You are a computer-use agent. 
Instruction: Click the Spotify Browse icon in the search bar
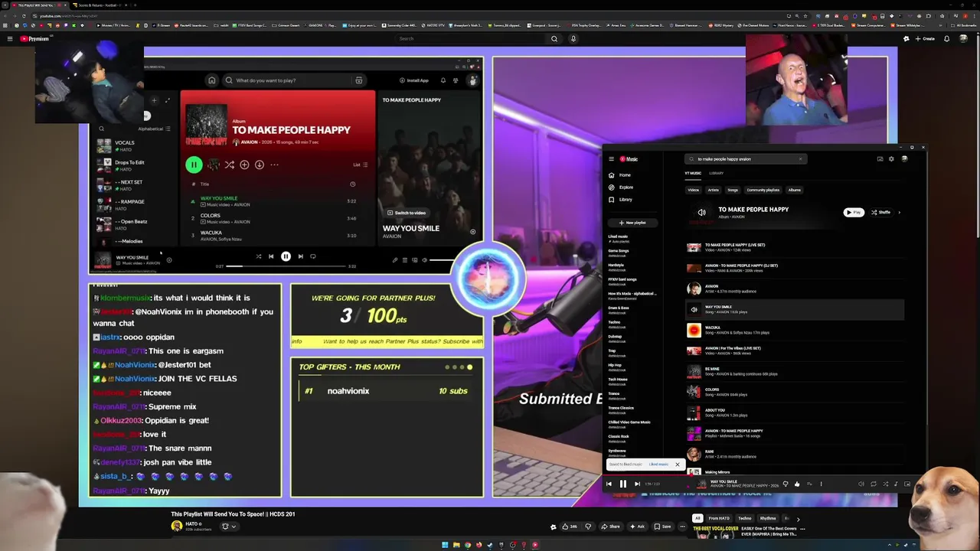[x=358, y=80]
